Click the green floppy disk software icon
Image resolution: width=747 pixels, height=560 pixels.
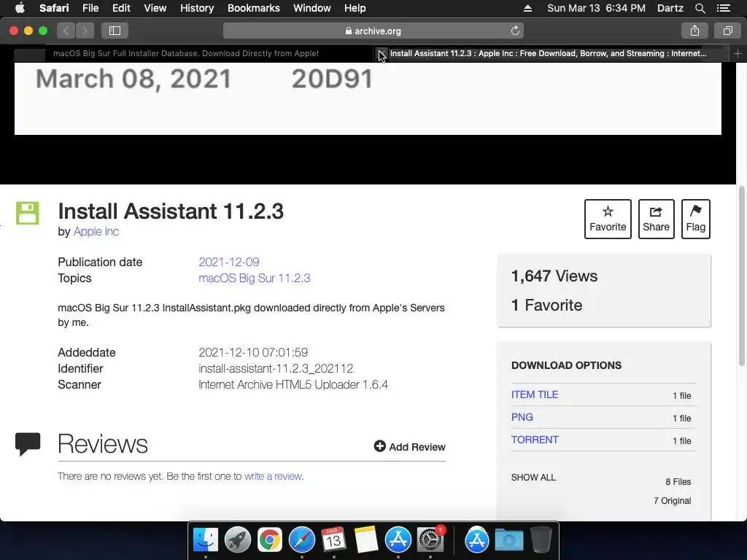(x=28, y=213)
